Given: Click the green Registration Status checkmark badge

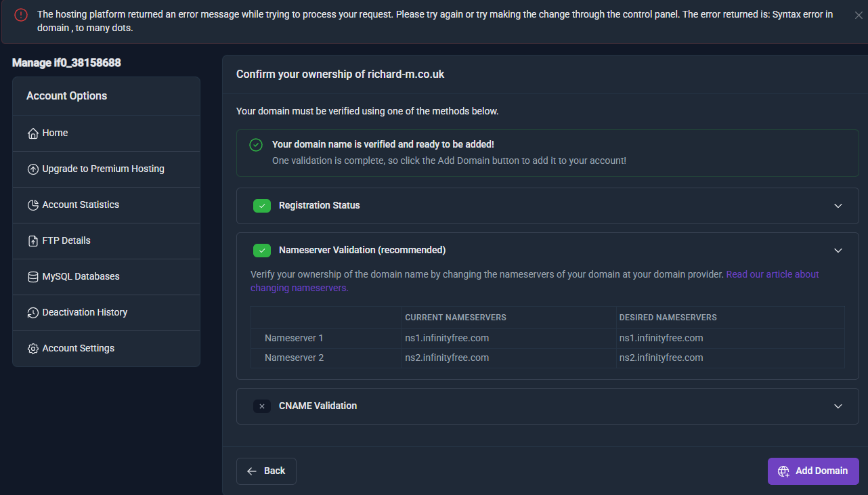Looking at the screenshot, I should click(x=262, y=206).
